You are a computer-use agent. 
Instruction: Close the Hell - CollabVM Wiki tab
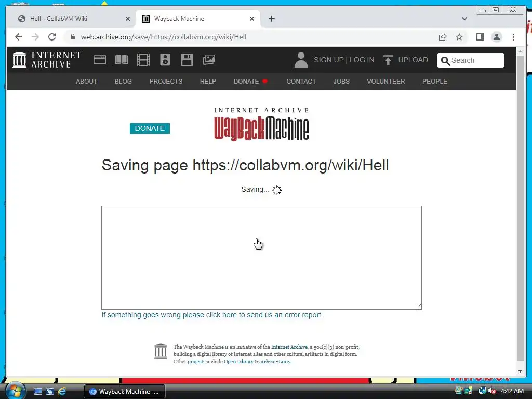pos(128,19)
